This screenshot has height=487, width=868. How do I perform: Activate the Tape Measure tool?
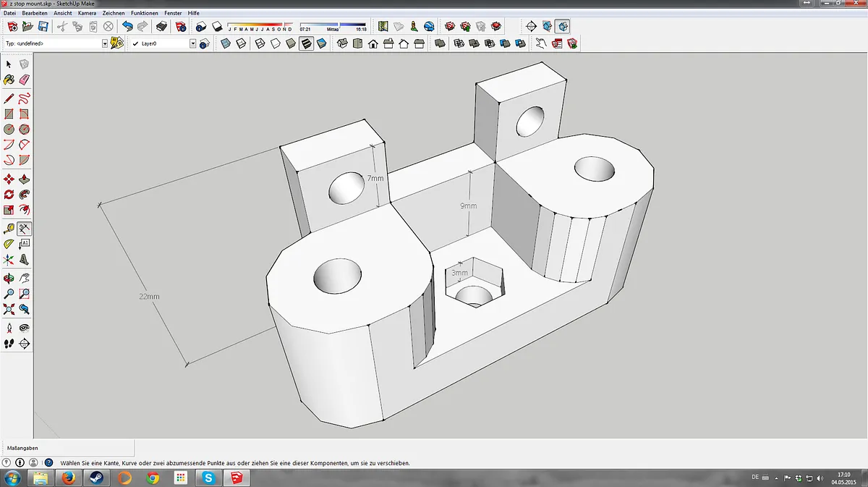[9, 229]
